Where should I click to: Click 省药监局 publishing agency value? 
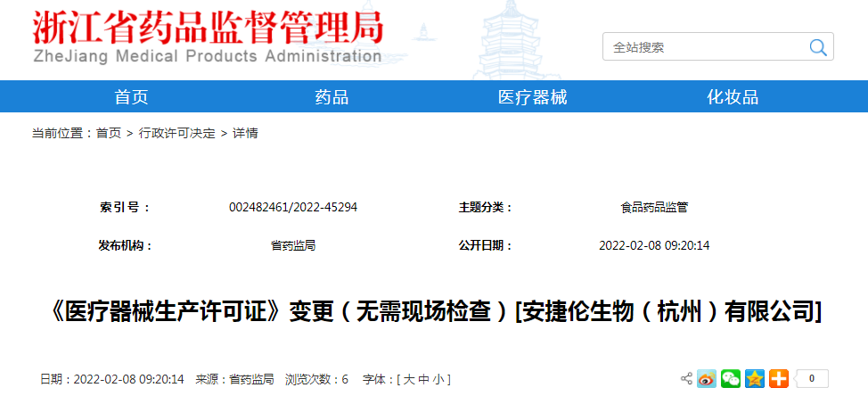[x=293, y=245]
